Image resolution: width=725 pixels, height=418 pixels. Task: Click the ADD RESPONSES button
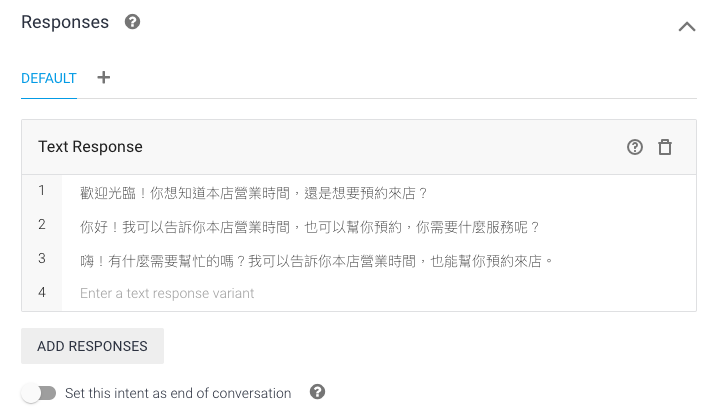pyautogui.click(x=92, y=346)
